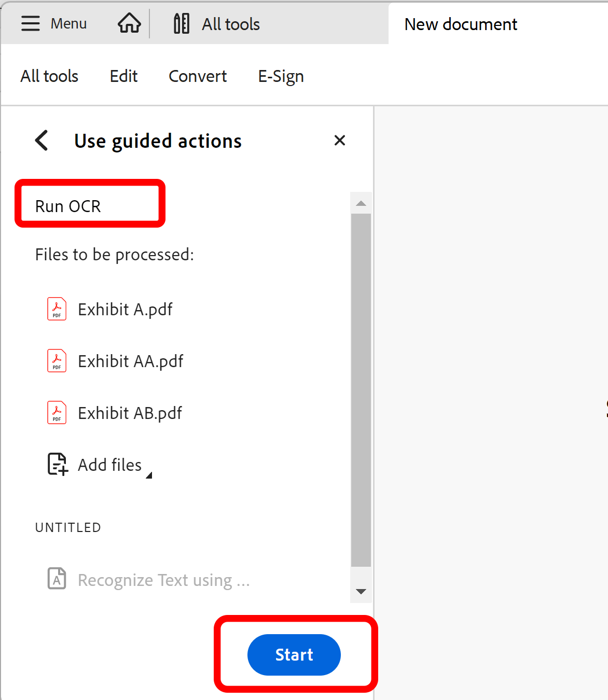Switch to the New document tab
Viewport: 608px width, 700px height.
(x=461, y=24)
